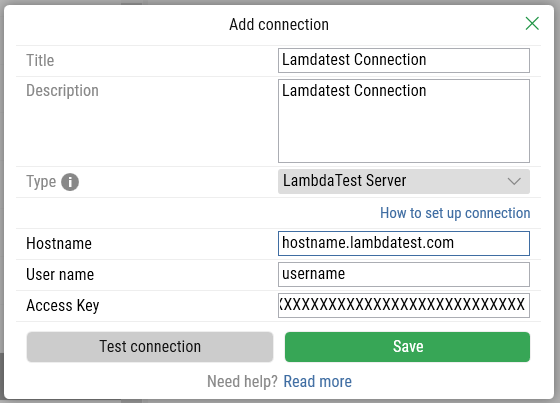Save the new connection
This screenshot has height=403, width=560.
tap(407, 347)
